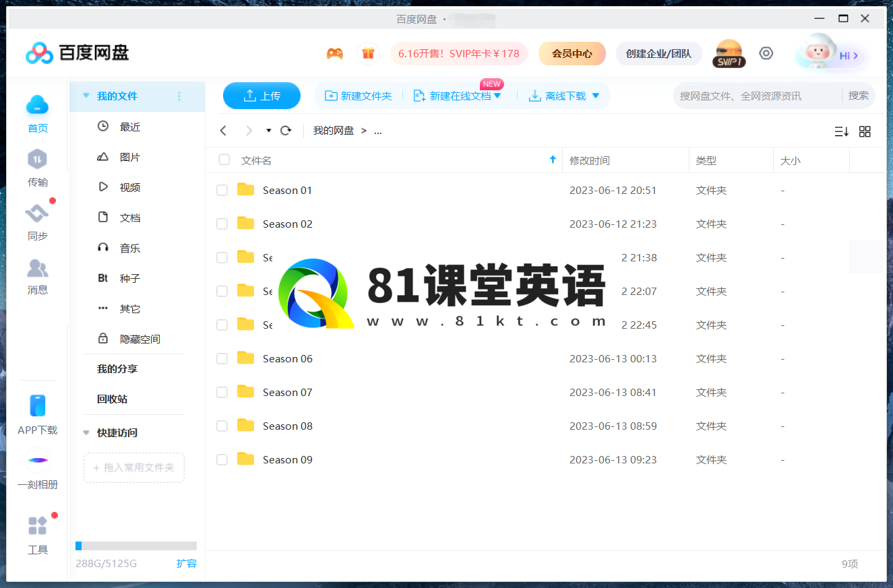Open 一刻相册 album app
The image size is (893, 588).
(38, 469)
